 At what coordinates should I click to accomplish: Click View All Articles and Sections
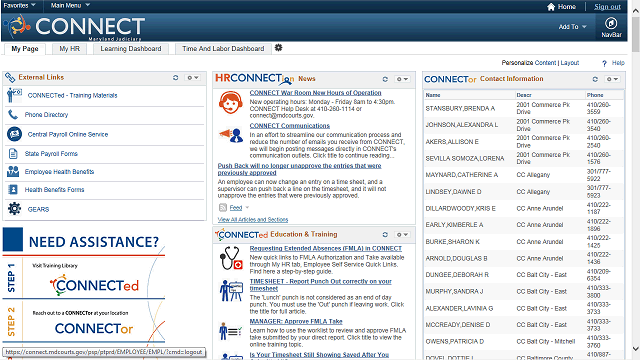253,220
